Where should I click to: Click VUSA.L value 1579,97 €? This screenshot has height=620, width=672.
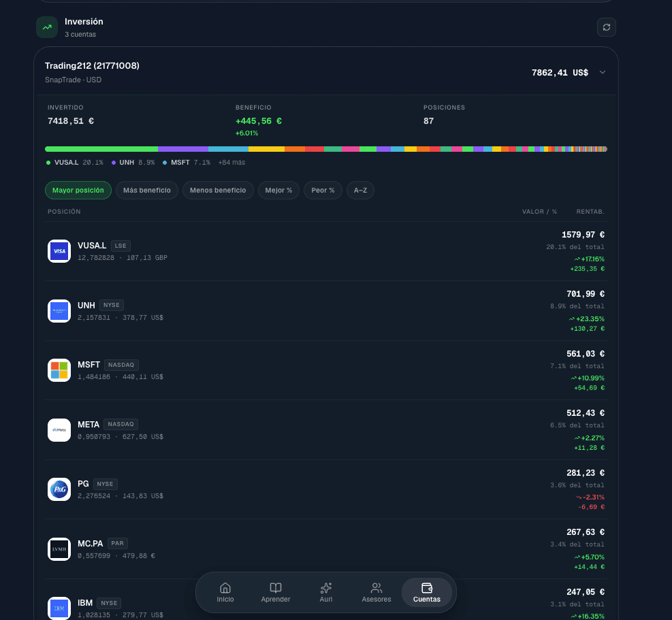(x=583, y=235)
